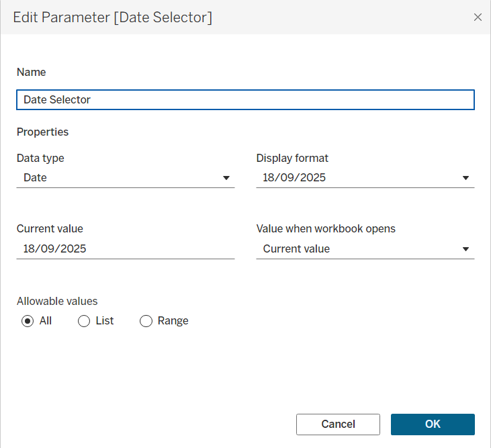Click the Value when workbook opens arrow
The height and width of the screenshot is (448, 491).
[x=465, y=249]
